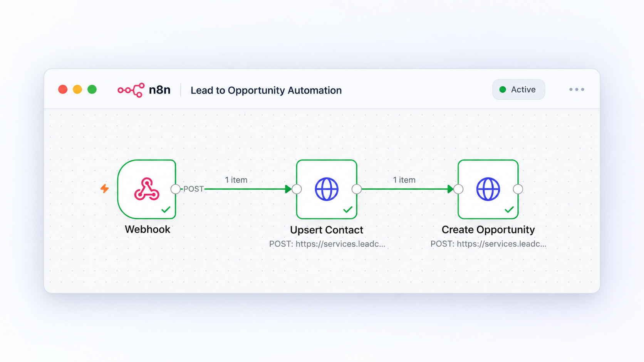Screen dimensions: 644x362
Task: Click the n8n logo icon
Action: tap(131, 90)
